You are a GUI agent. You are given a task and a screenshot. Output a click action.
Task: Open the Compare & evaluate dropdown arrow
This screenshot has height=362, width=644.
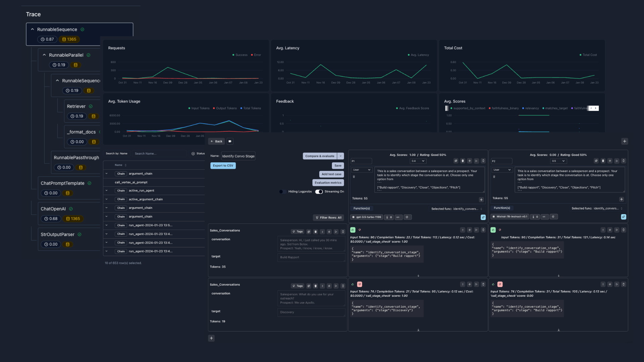click(340, 156)
